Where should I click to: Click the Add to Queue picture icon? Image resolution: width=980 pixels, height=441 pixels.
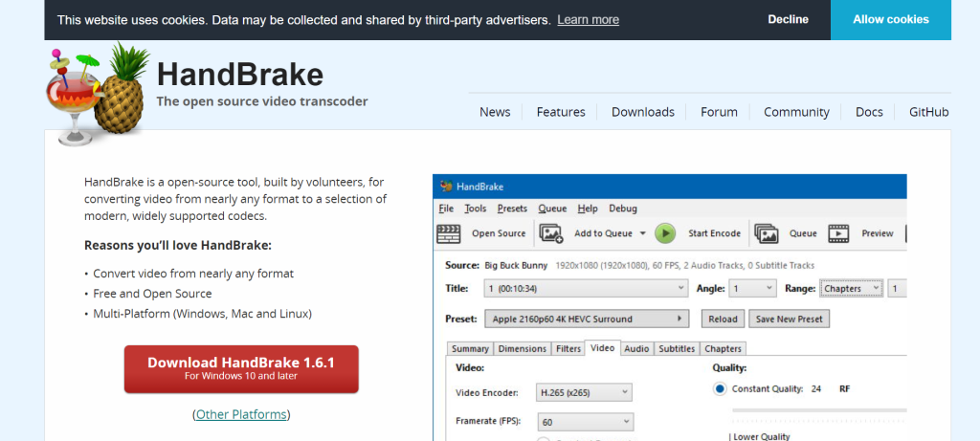pos(551,233)
